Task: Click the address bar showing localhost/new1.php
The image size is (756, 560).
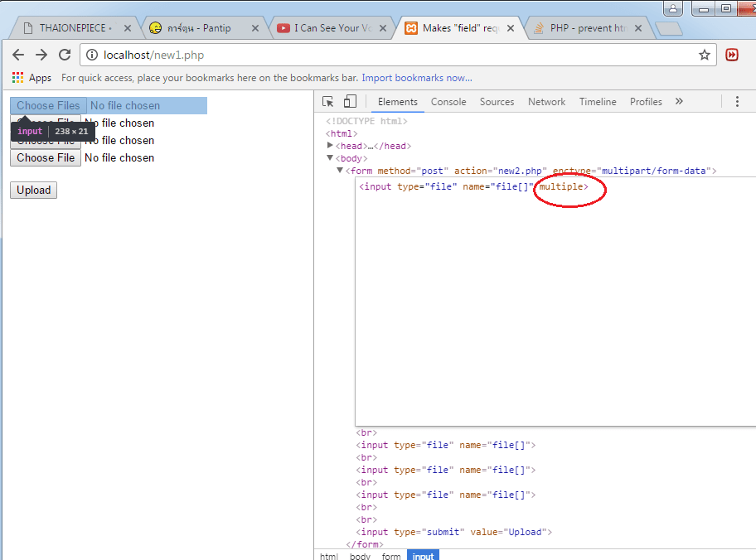Action: [390, 56]
